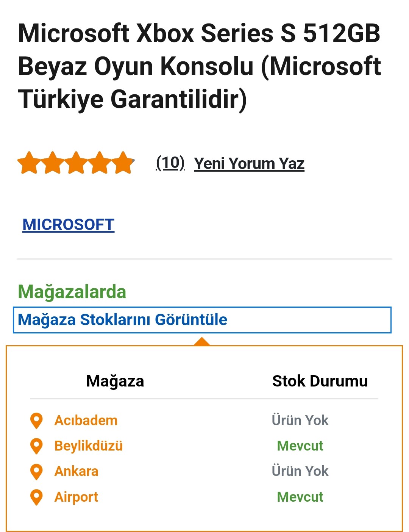
Task: Open the (10) reviews count link
Action: (x=170, y=163)
